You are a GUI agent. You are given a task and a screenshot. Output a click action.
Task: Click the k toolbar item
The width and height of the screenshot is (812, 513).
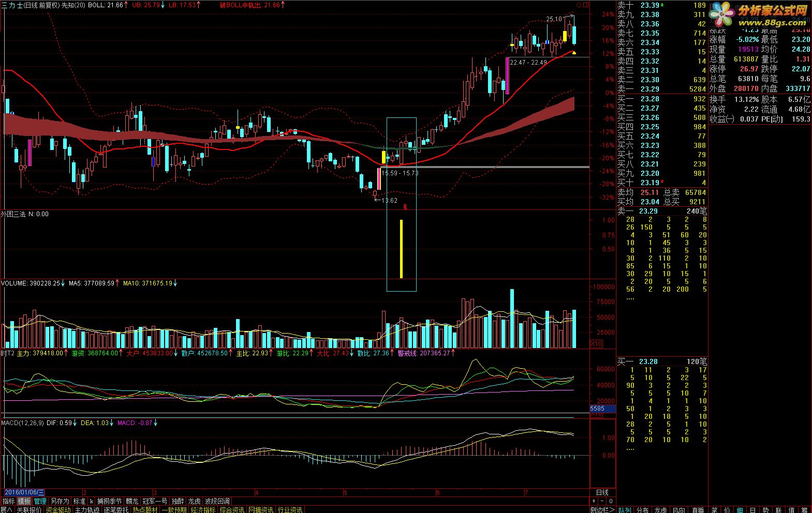91,501
